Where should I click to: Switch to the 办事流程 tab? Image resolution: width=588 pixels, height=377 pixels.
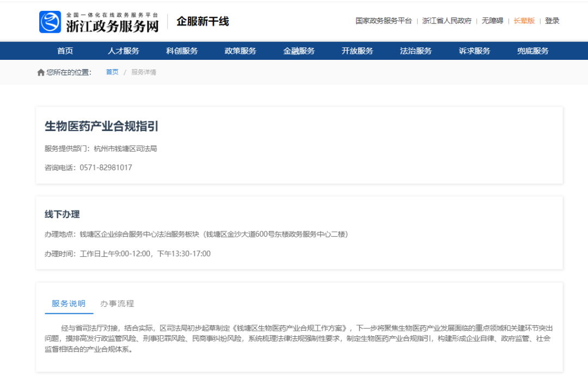117,304
